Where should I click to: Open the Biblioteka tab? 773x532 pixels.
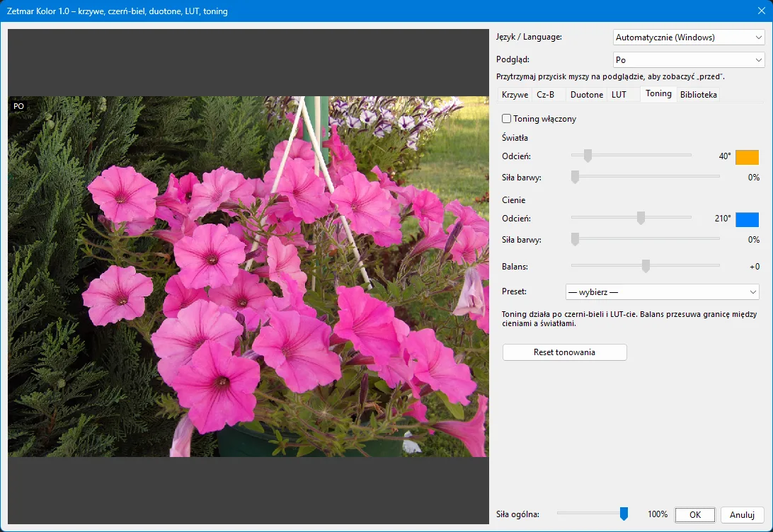point(698,95)
